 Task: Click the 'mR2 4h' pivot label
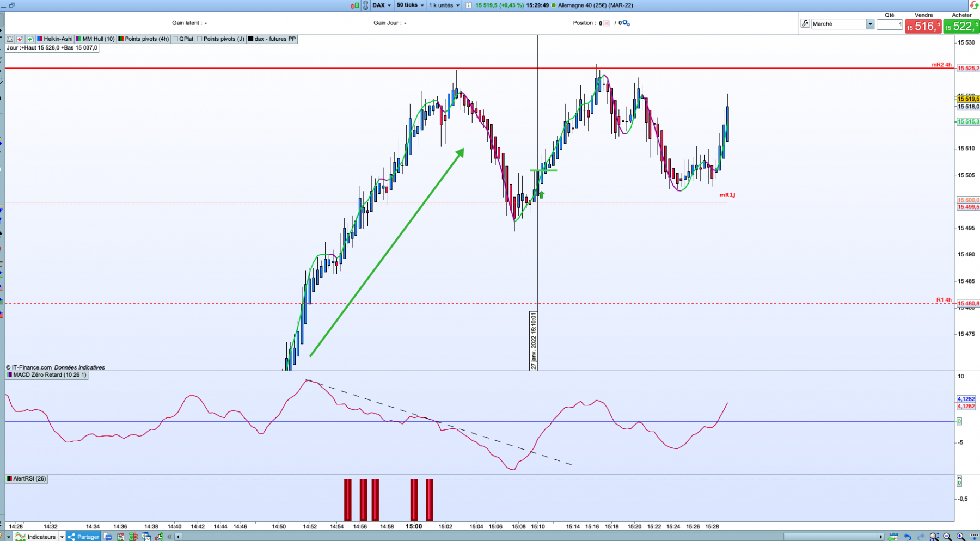click(941, 65)
